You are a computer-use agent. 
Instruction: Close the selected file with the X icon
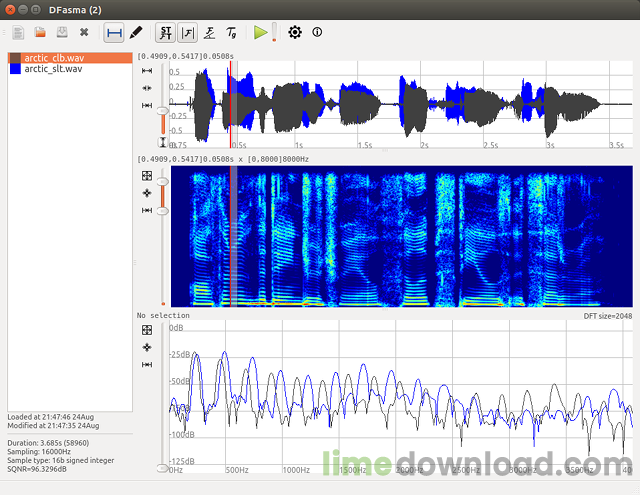coord(84,33)
